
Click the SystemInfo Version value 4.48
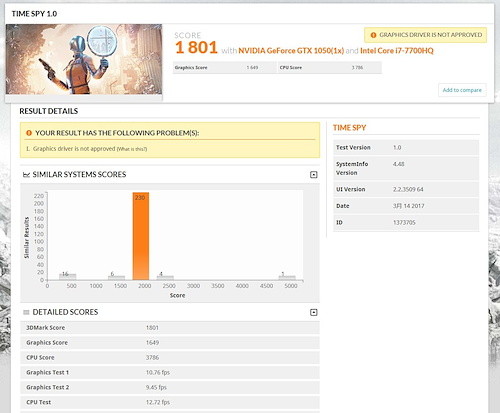398,164
